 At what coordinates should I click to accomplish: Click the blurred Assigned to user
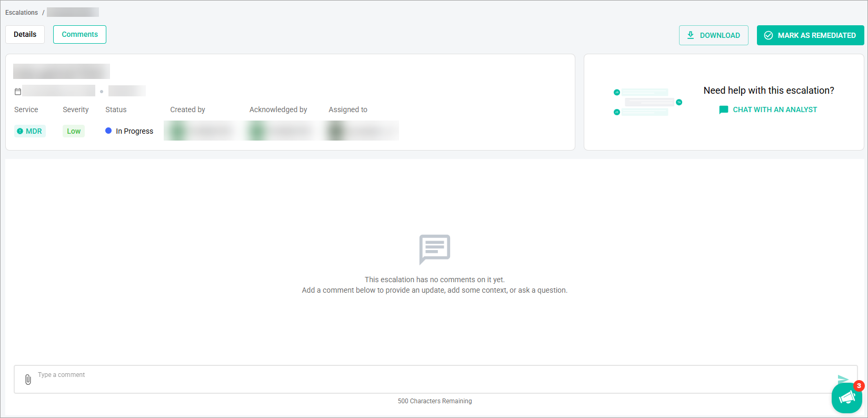point(361,131)
